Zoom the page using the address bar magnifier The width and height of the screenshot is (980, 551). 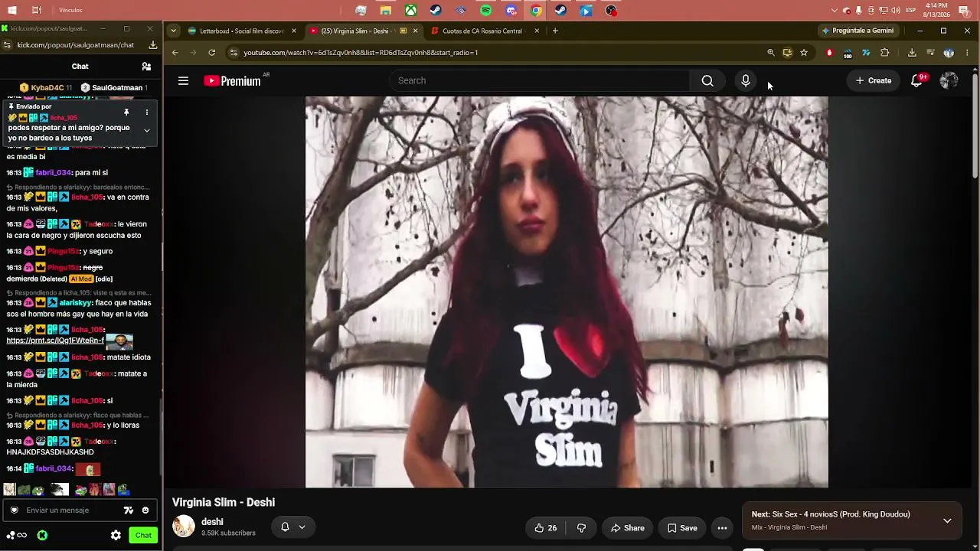(771, 53)
